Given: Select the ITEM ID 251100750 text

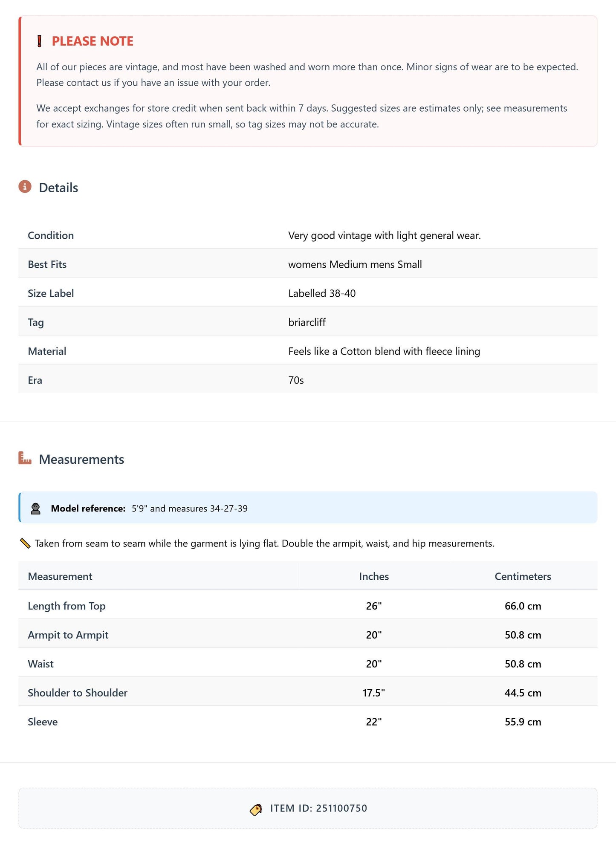Looking at the screenshot, I should 318,808.
